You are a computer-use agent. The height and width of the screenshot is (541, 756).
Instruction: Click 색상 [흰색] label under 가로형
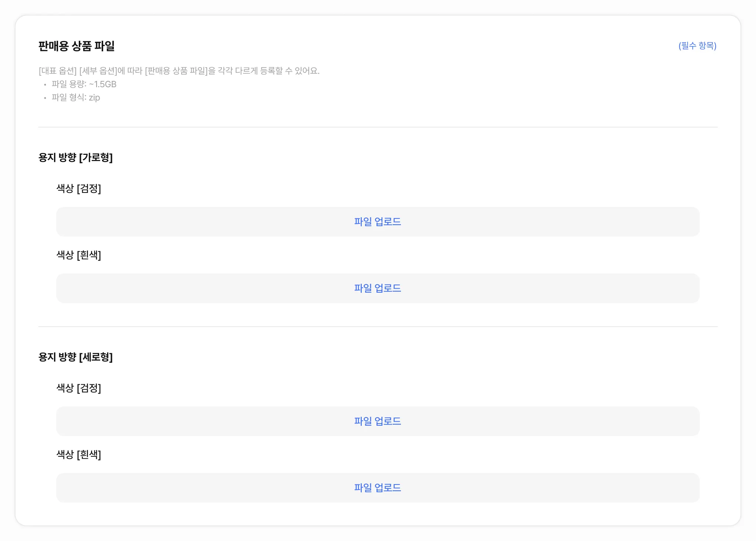78,255
